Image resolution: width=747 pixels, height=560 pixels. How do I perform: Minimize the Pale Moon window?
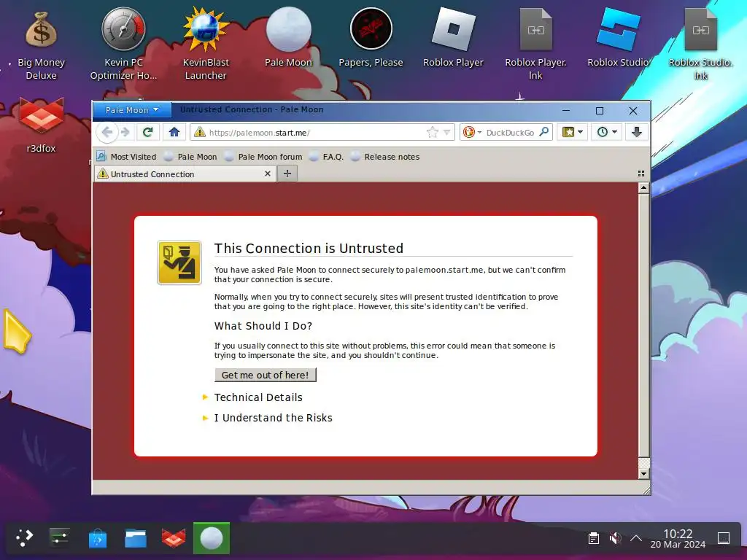566,111
